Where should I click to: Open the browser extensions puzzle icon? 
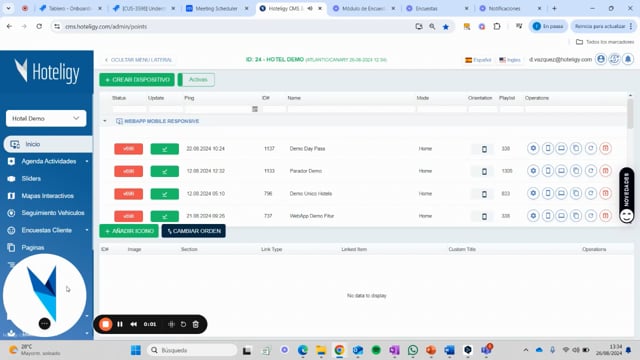(x=497, y=27)
